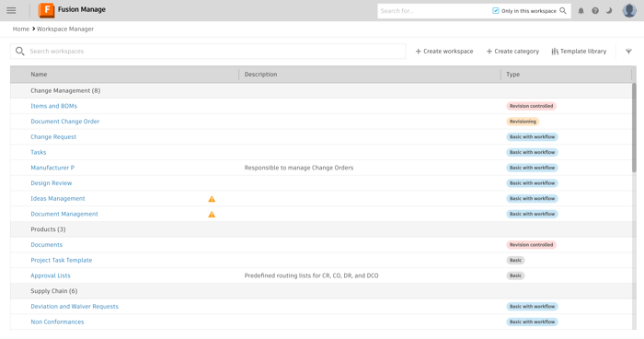This screenshot has height=339, width=644.
Task: Click Basic badge for Project Task Template
Action: tap(515, 261)
